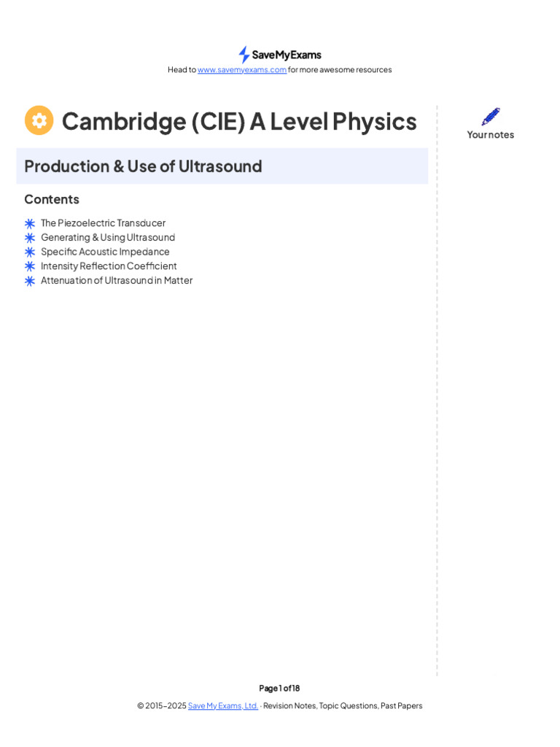Open Intensity Reflection Coefficient contents item
Viewport: 560px width, 747px height.
(109, 266)
